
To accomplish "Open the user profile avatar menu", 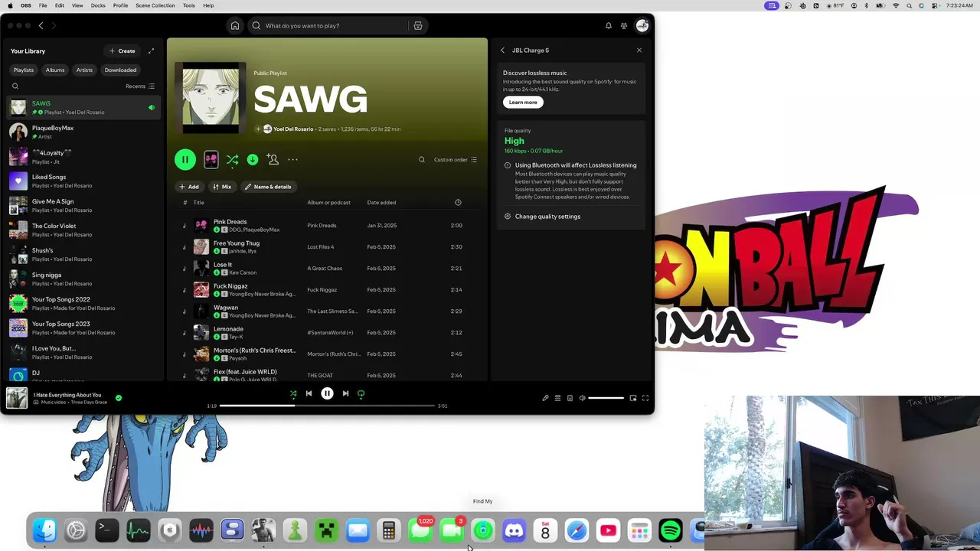I will point(642,25).
